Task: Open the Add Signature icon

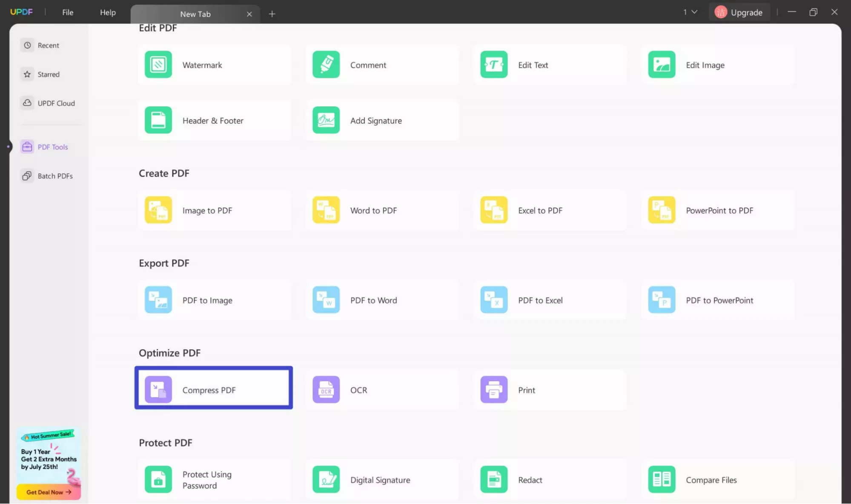Action: click(326, 120)
